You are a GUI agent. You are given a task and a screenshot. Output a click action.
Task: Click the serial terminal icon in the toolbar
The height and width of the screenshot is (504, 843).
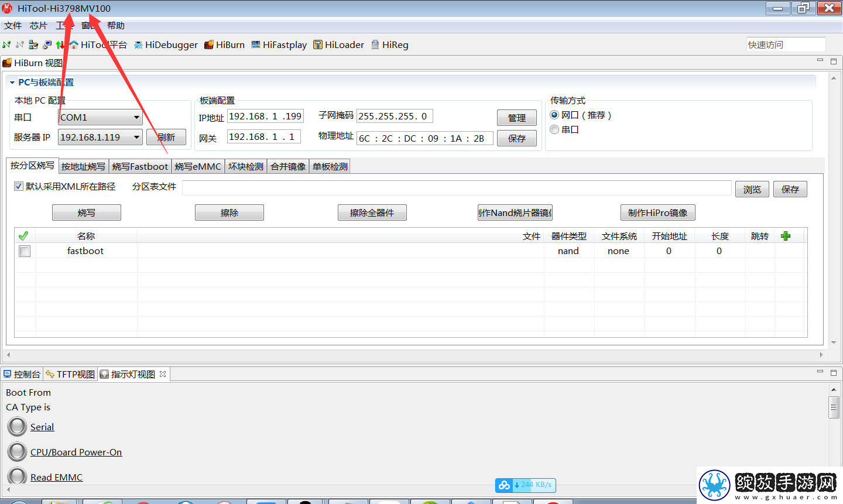coord(33,44)
